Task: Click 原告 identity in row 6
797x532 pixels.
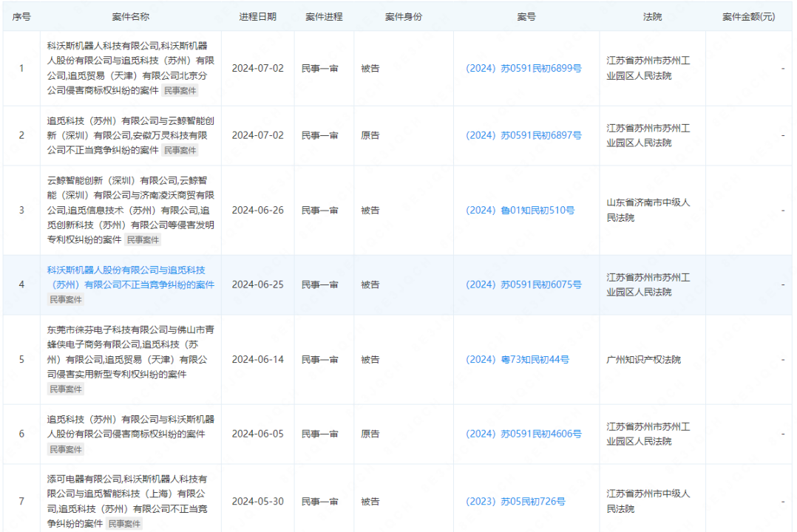Action: pyautogui.click(x=370, y=434)
